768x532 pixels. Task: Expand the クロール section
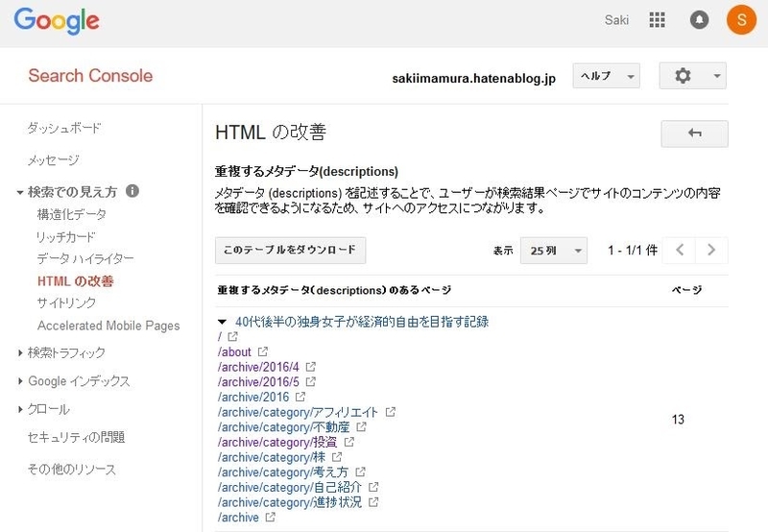[x=20, y=409]
